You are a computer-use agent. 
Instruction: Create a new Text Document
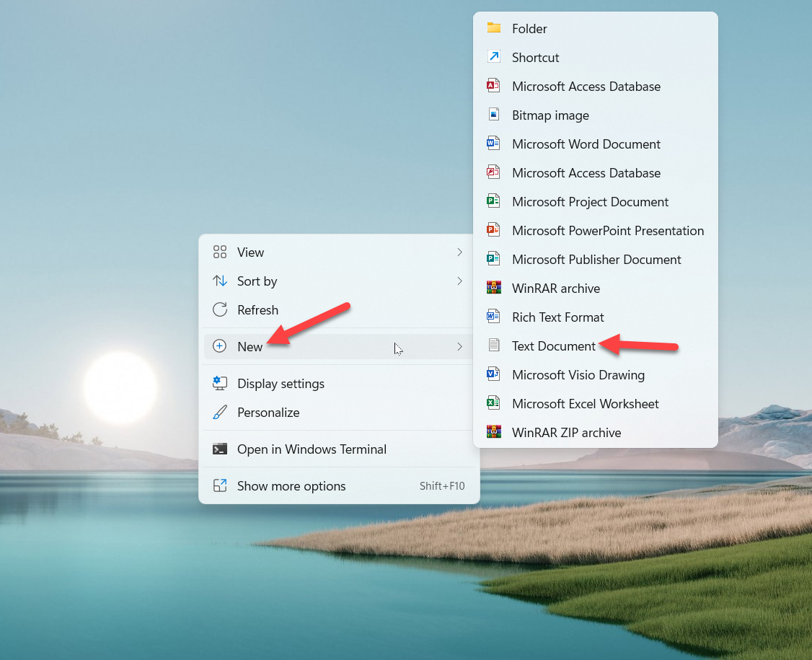553,346
